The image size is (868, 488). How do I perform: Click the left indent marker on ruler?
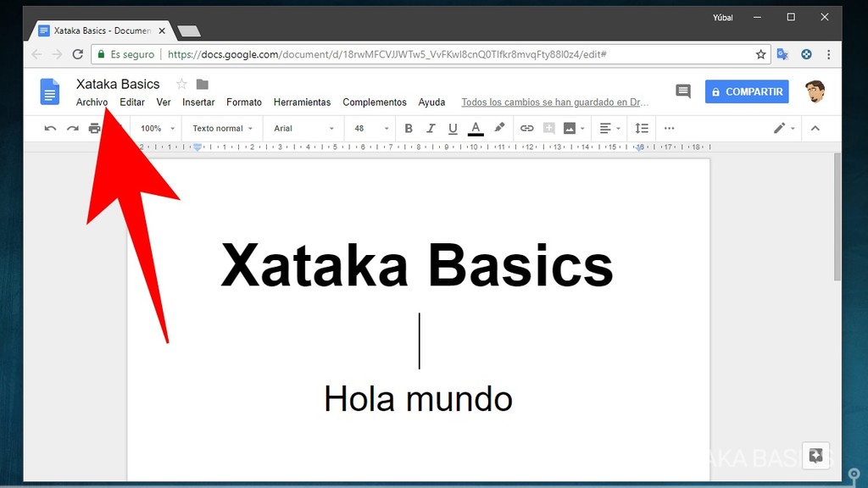pyautogui.click(x=198, y=147)
